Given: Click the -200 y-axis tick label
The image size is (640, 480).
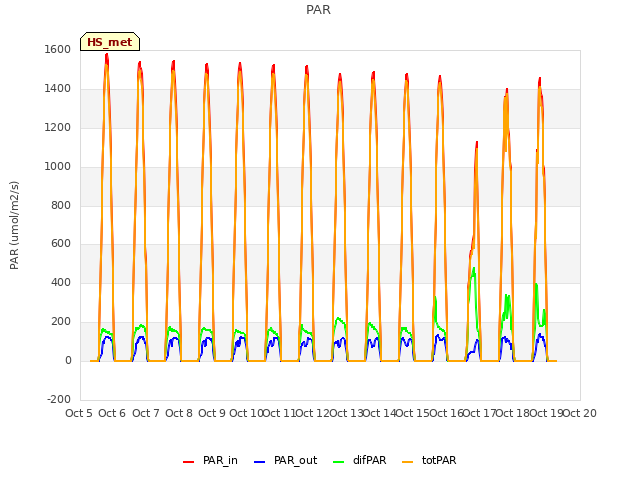Looking at the screenshot, I should pos(59,399).
